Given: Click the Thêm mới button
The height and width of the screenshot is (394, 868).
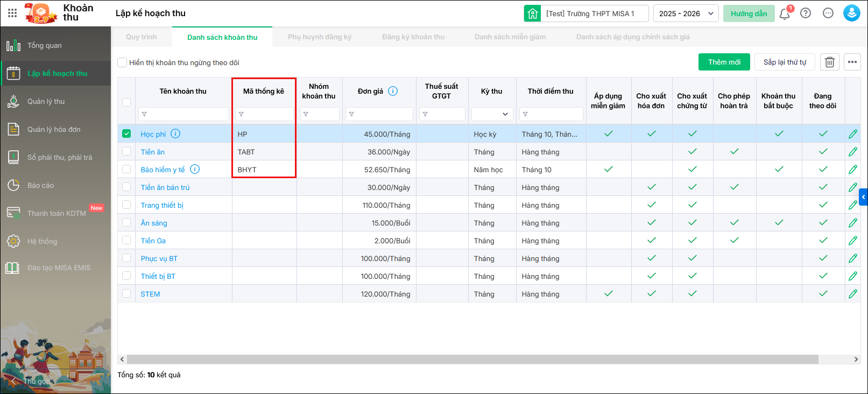Looking at the screenshot, I should 724,62.
